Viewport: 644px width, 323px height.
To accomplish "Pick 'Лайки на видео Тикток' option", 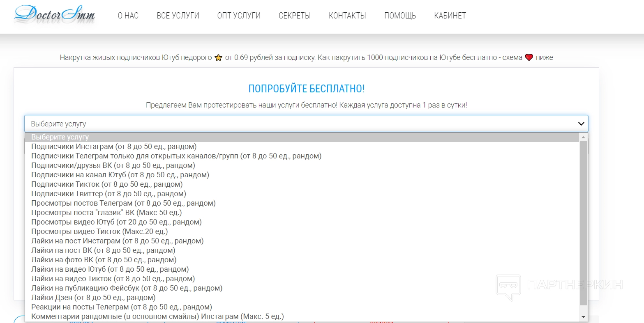I will 302,279.
